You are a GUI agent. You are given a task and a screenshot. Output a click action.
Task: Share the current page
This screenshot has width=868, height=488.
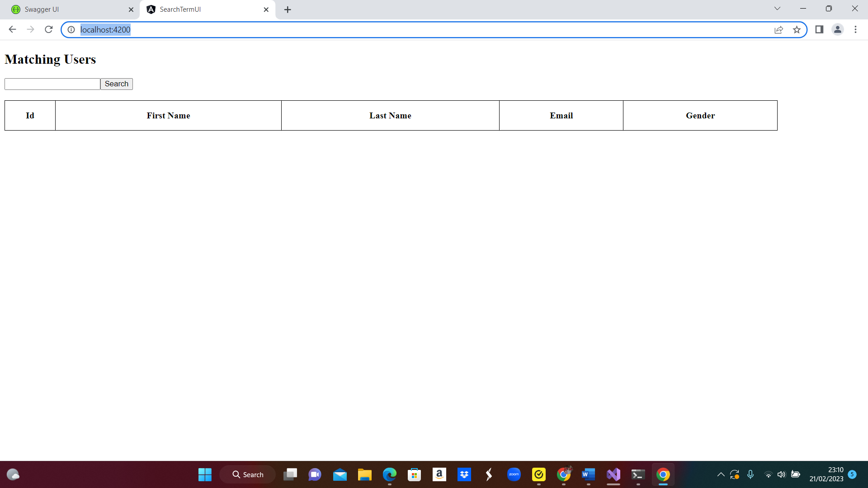779,29
